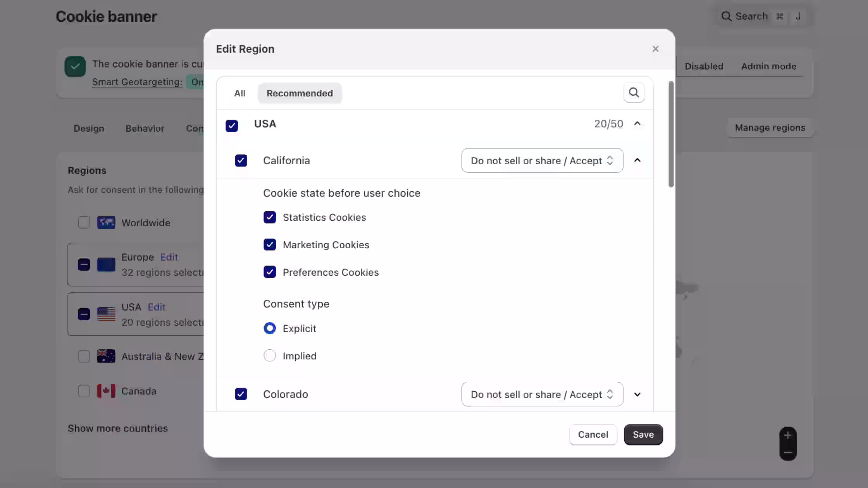Select Implied consent type
The height and width of the screenshot is (488, 868).
pos(270,356)
